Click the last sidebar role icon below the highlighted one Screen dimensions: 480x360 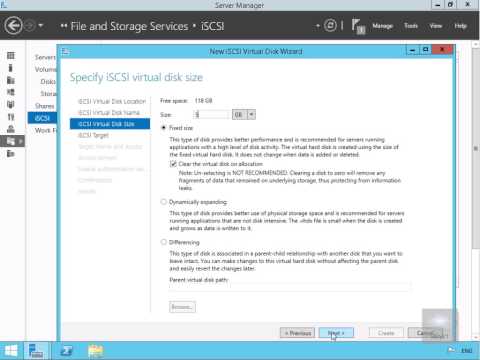pyautogui.click(x=11, y=153)
